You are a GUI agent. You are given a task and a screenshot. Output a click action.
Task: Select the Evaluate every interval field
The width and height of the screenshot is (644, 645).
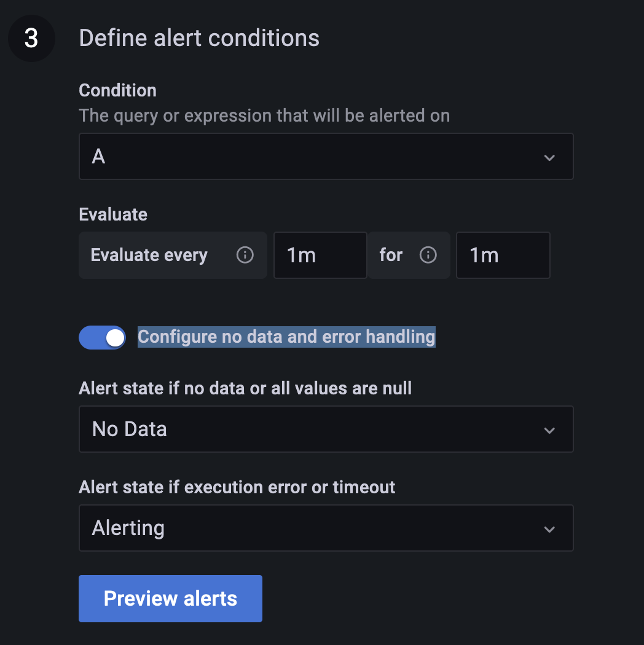point(320,254)
